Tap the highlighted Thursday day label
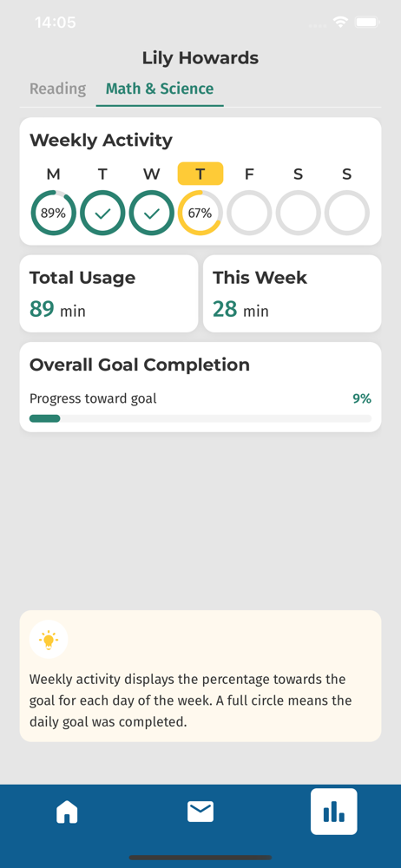Image resolution: width=401 pixels, height=868 pixels. tap(200, 174)
